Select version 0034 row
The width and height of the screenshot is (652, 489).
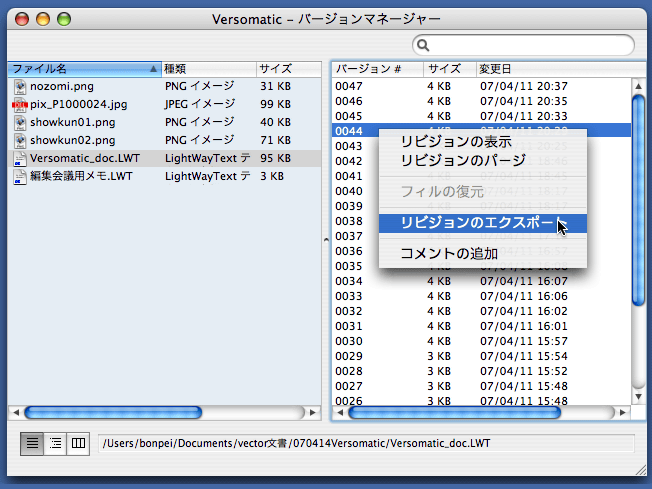click(482, 281)
